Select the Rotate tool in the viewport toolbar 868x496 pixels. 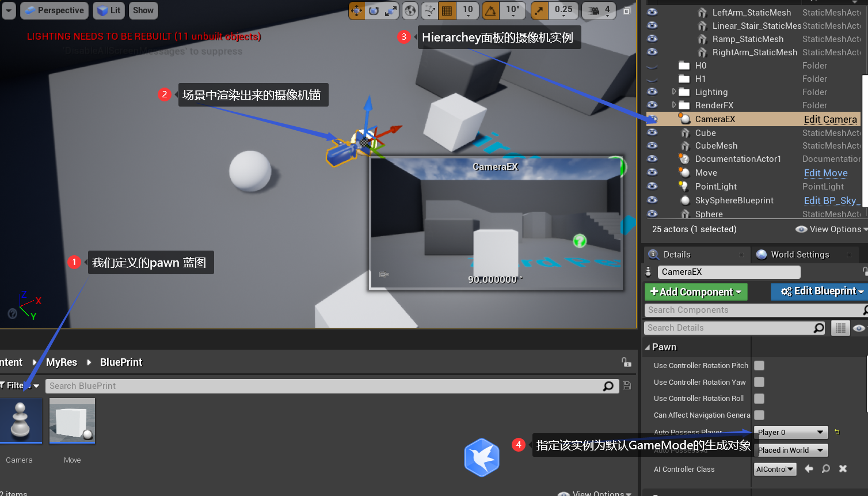[373, 10]
